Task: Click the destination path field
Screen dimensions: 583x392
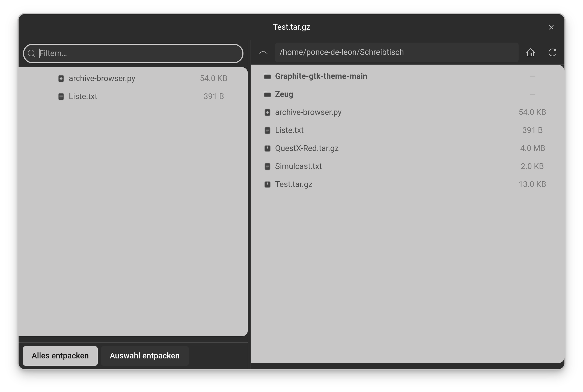Action: (x=396, y=52)
